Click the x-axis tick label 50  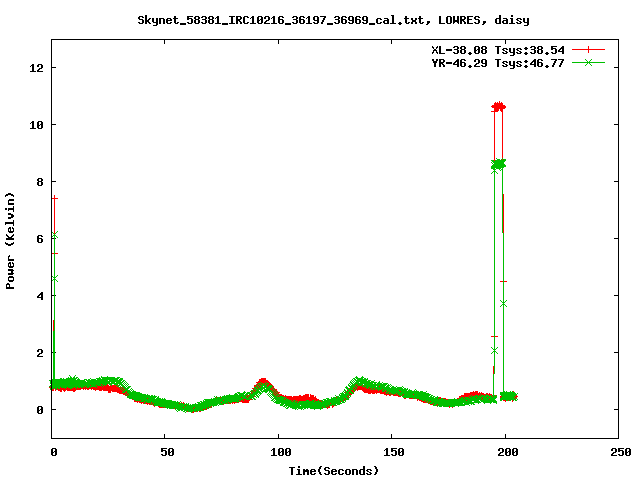pyautogui.click(x=167, y=452)
